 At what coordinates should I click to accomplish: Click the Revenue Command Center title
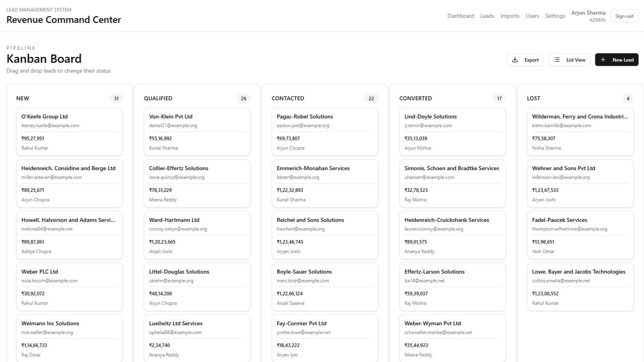tap(64, 20)
